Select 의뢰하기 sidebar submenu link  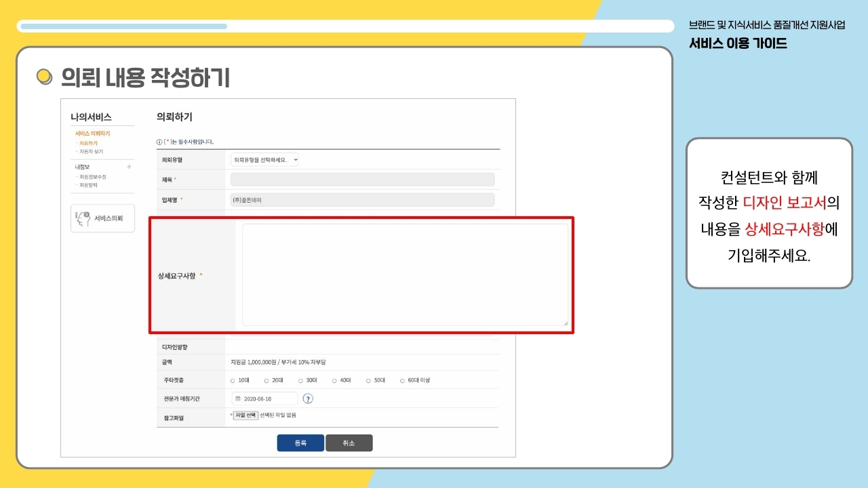(88, 144)
